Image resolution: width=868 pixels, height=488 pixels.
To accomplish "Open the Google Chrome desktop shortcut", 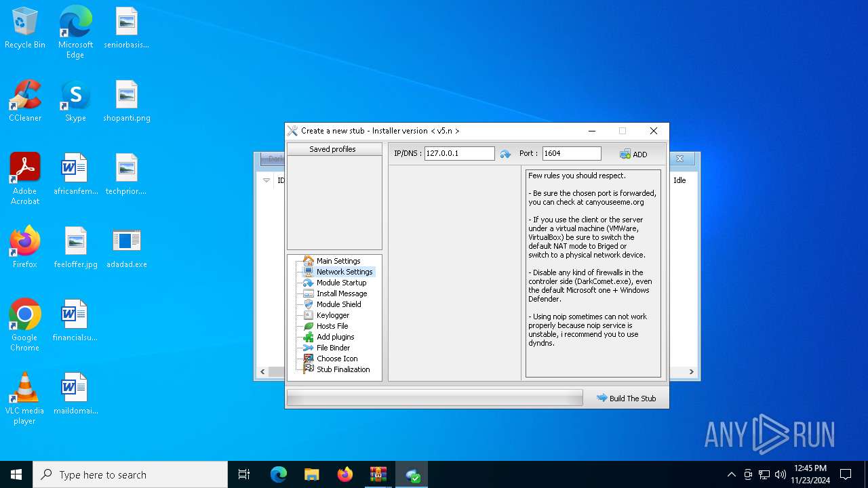I will coord(25,325).
